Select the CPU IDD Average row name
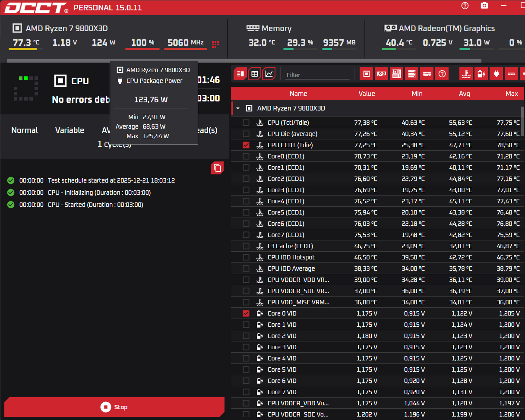The width and height of the screenshot is (525, 420). (x=291, y=268)
